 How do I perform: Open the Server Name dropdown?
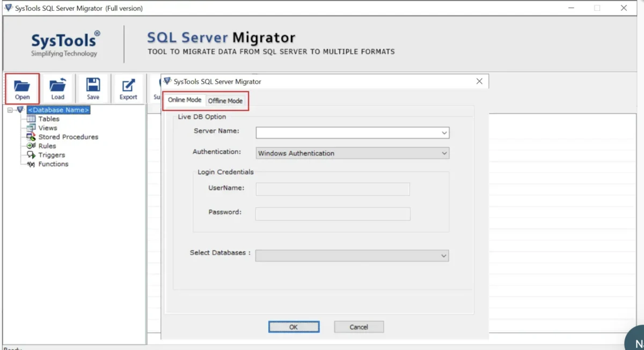(x=444, y=132)
